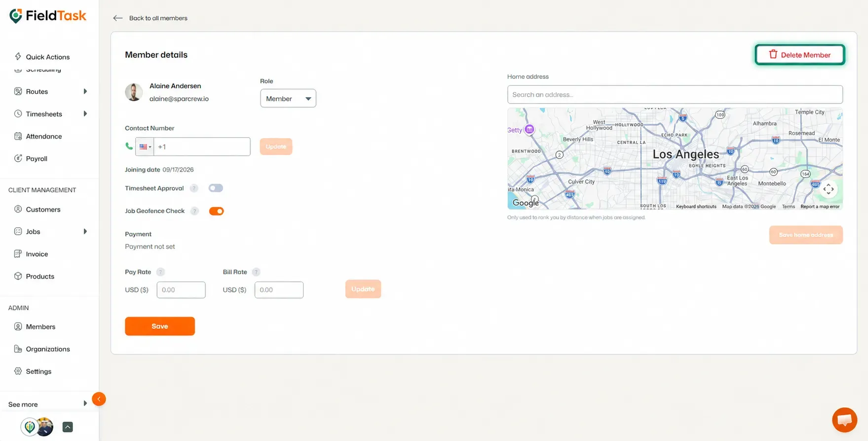Screen dimensions: 868x441
Task: Open Routes via its sidebar icon
Action: pos(18,91)
